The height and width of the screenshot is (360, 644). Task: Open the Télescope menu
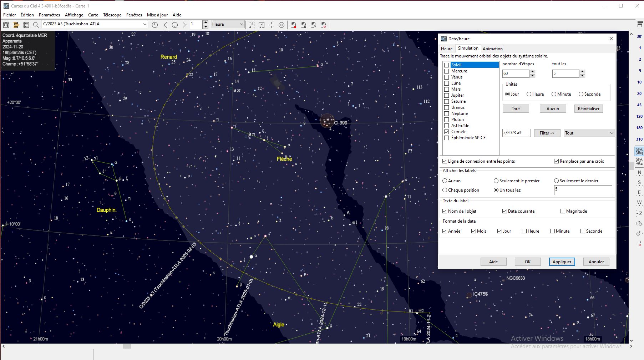pyautogui.click(x=112, y=15)
